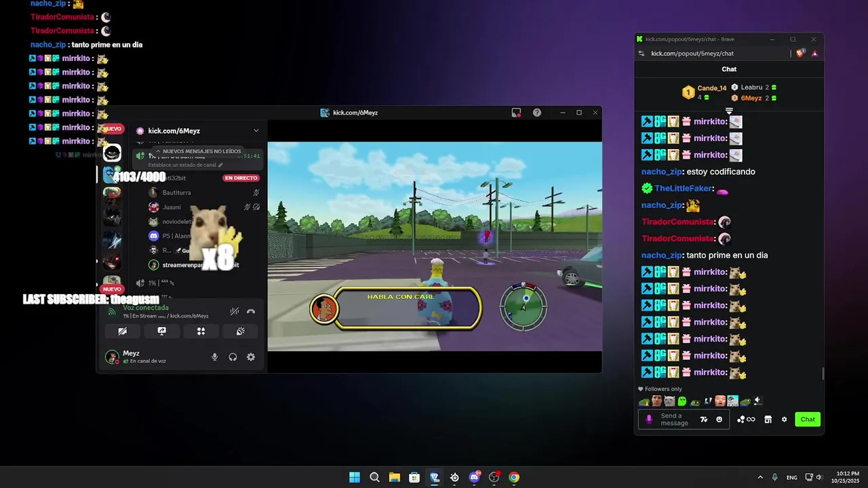The height and width of the screenshot is (488, 868).
Task: Click Meyz user avatar in Discord
Action: click(x=112, y=357)
